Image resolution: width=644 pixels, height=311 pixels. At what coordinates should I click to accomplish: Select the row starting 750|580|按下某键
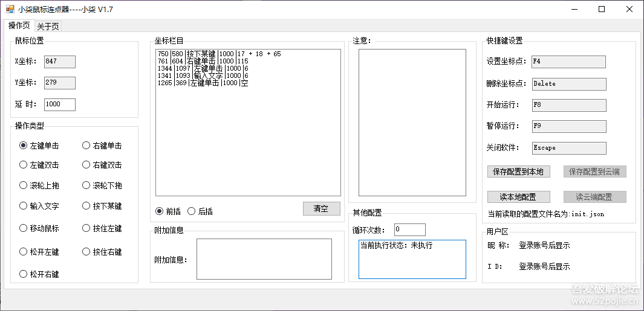[x=248, y=54]
